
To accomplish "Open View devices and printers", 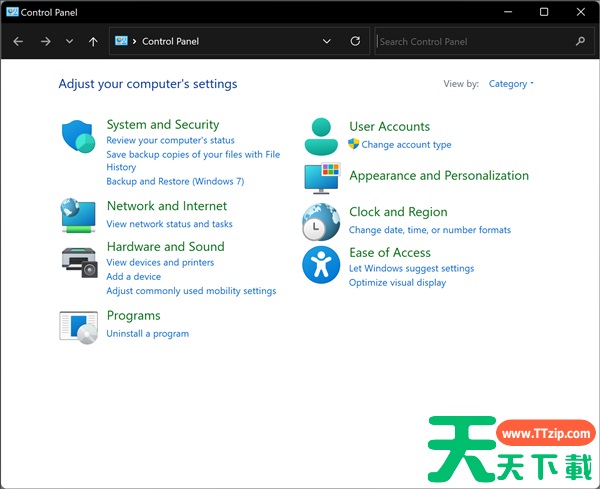I will pyautogui.click(x=160, y=262).
